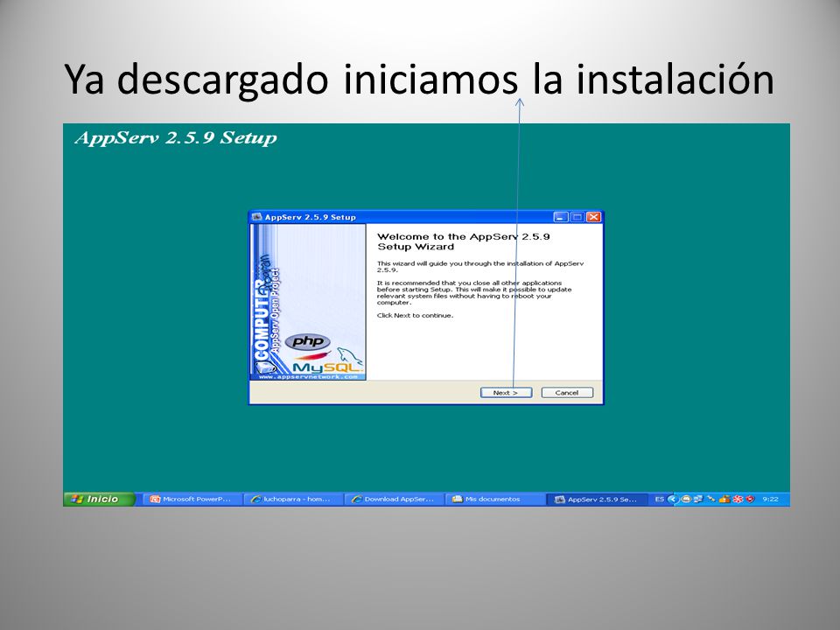Click the orange tray icon beside pinwheel
The width and height of the screenshot is (840, 630).
pyautogui.click(x=724, y=499)
